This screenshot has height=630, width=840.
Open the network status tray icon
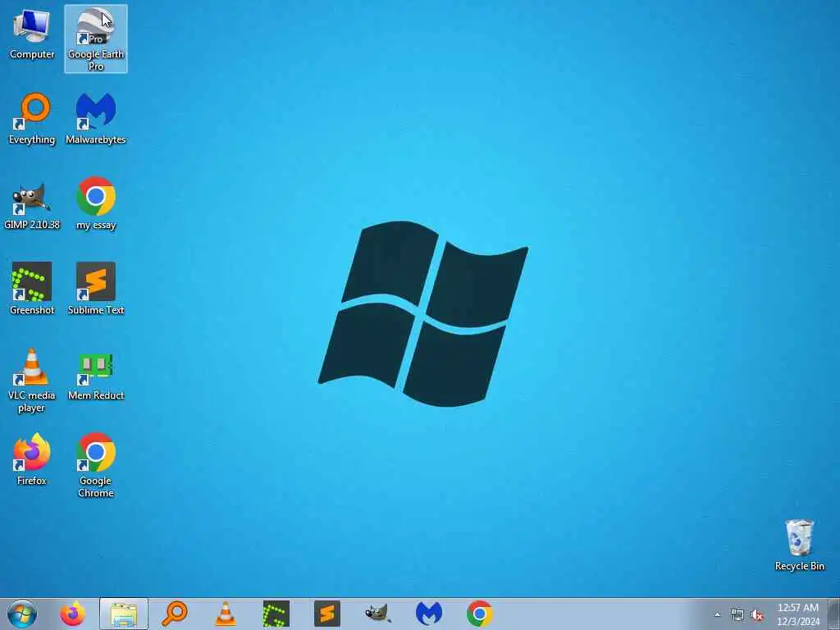(737, 615)
